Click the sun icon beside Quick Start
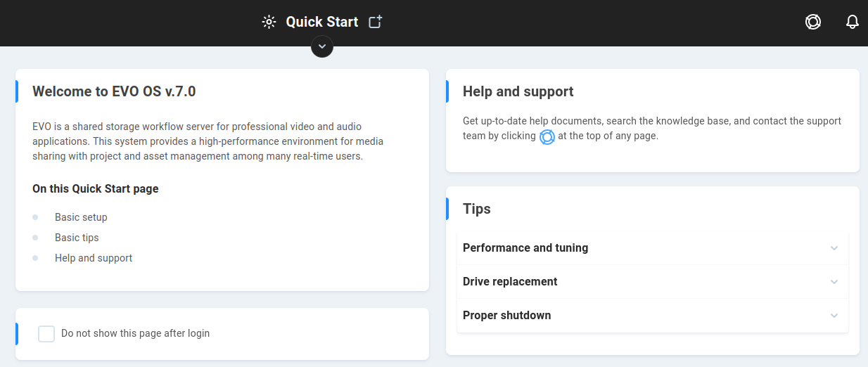868x367 pixels. (x=269, y=22)
